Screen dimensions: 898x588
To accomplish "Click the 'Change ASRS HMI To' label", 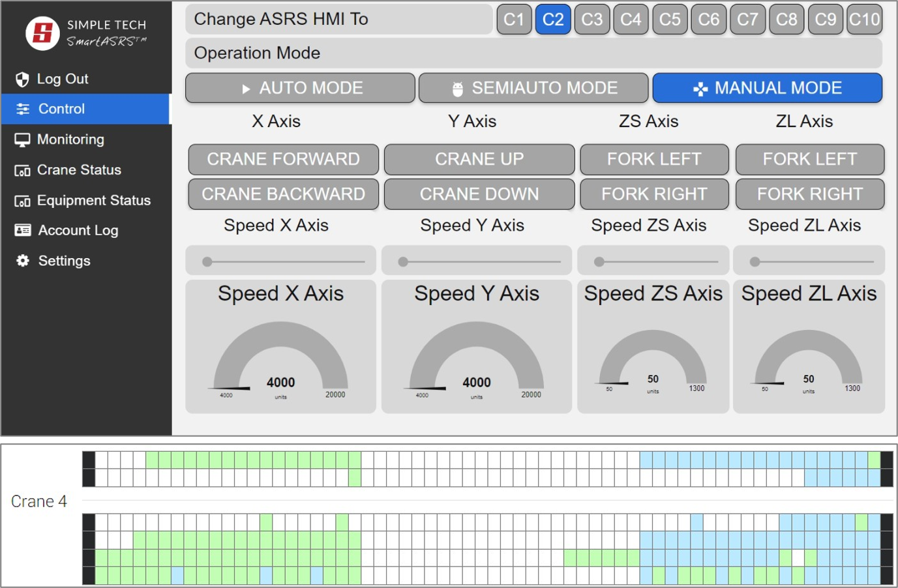I will click(281, 20).
